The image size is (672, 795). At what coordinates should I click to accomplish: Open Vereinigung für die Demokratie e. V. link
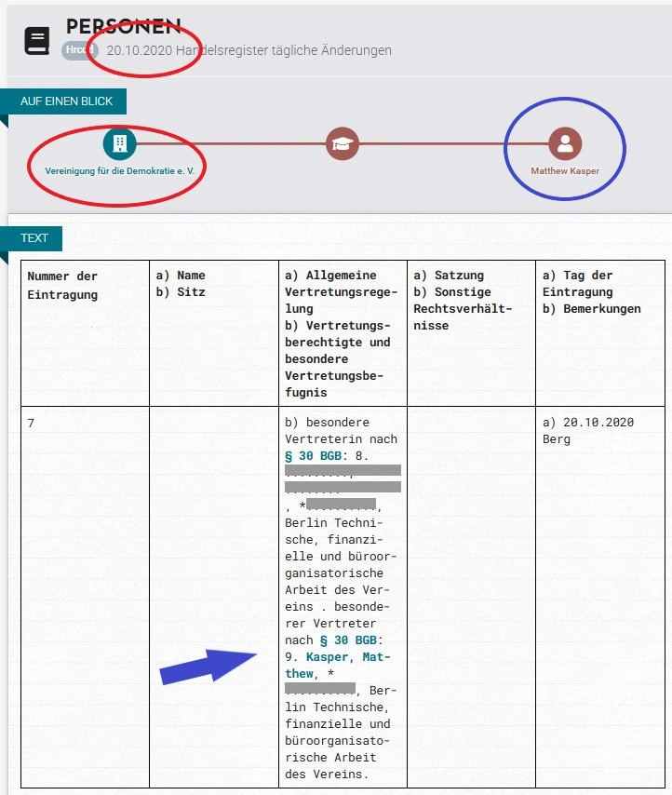click(120, 171)
